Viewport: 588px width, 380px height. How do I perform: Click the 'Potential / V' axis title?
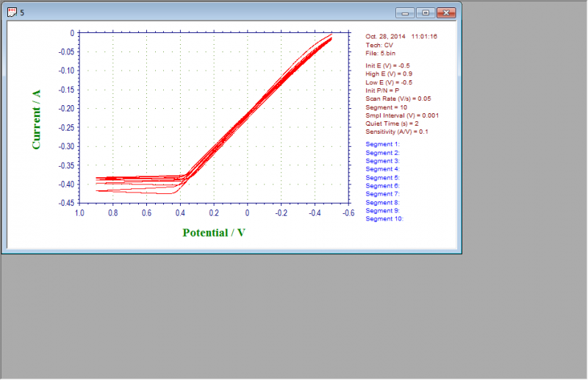coord(214,233)
